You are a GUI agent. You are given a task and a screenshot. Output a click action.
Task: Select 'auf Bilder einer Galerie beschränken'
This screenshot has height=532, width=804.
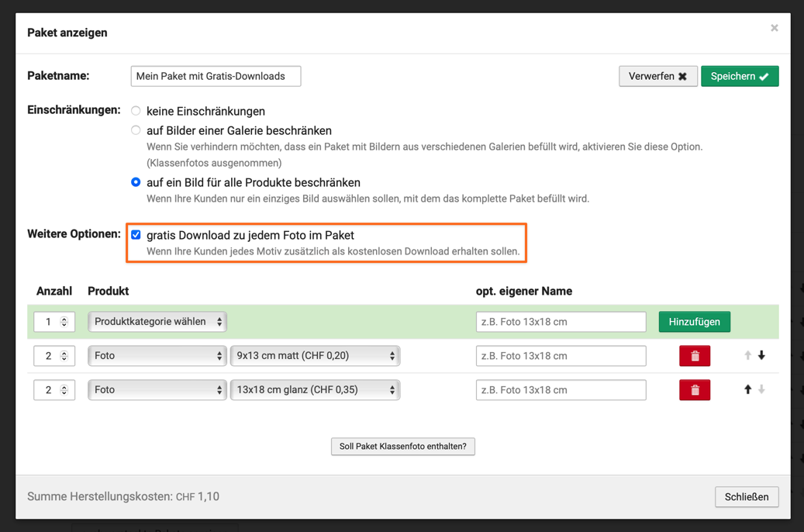point(136,130)
